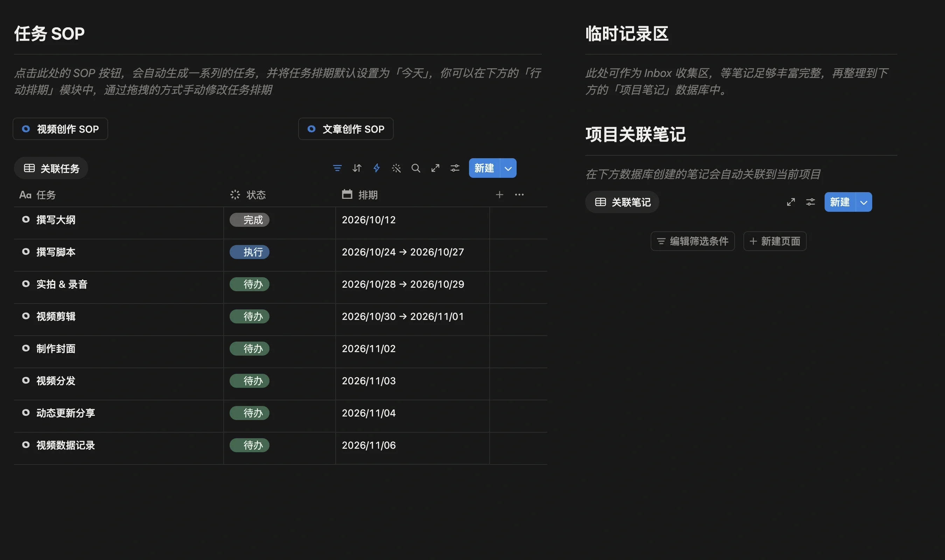The width and height of the screenshot is (945, 560).
Task: Open the 动态更新分享 task
Action: (66, 413)
